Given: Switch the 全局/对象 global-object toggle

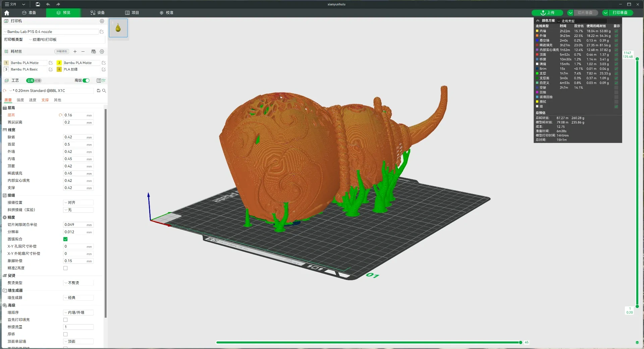Looking at the screenshot, I should click(x=34, y=81).
